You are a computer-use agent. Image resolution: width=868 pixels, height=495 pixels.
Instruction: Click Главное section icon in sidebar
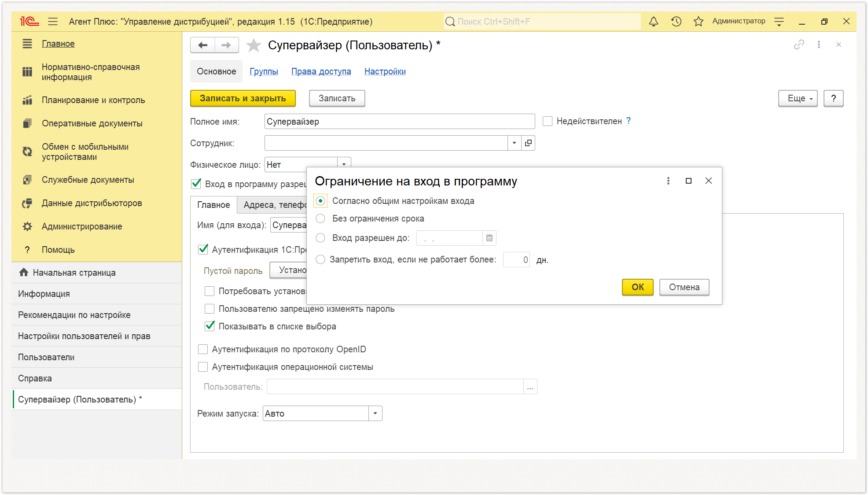click(x=27, y=44)
